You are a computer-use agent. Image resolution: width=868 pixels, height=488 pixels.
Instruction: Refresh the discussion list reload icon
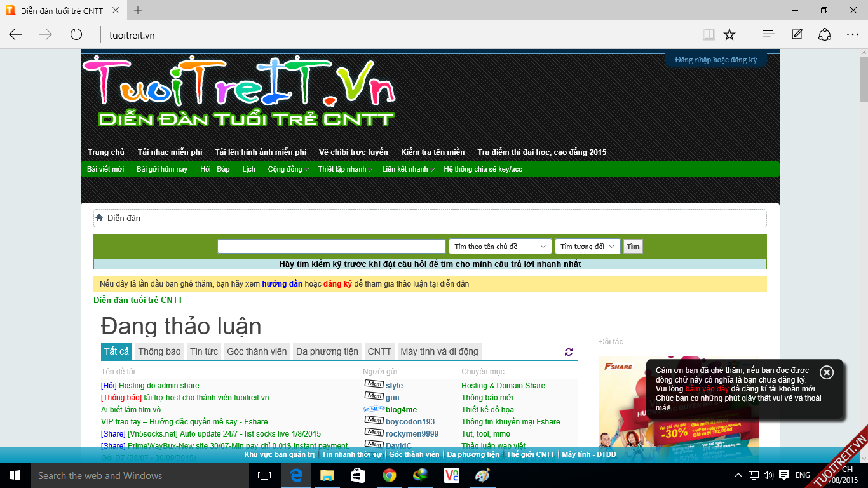568,352
